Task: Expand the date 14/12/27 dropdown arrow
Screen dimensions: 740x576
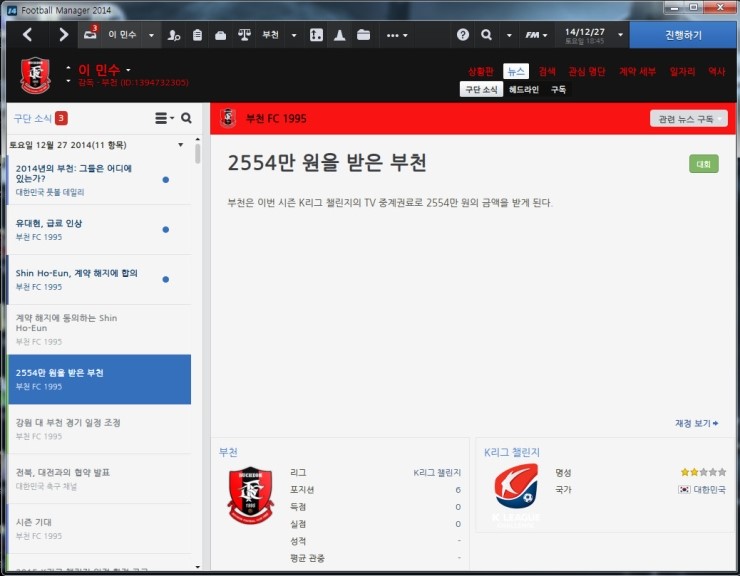Action: 620,35
